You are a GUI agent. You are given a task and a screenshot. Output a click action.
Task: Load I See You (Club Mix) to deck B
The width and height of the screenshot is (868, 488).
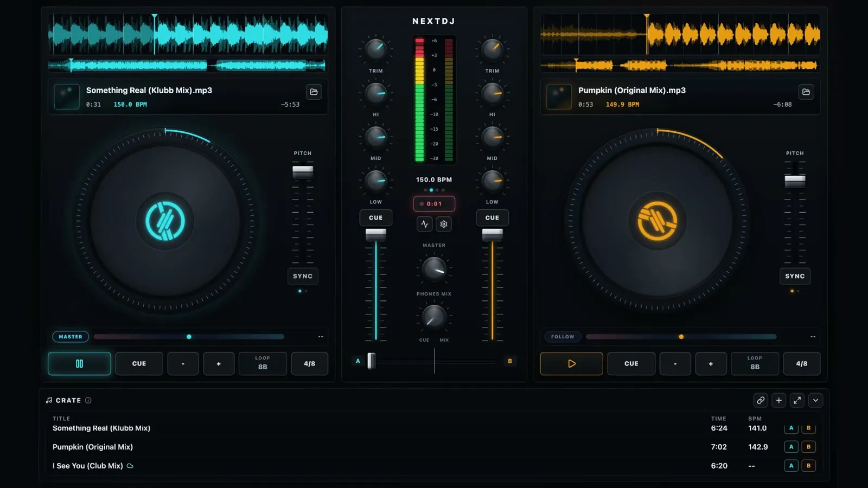pos(808,466)
